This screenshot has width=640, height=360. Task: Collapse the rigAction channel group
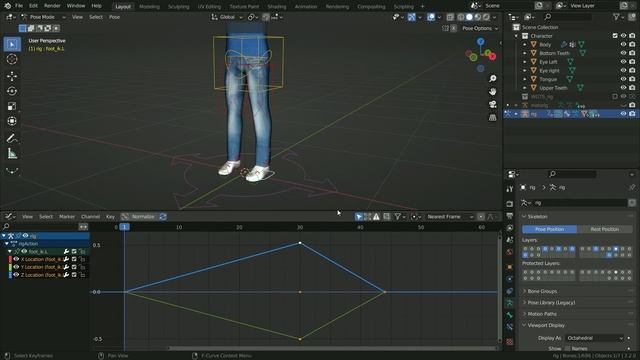coord(7,244)
